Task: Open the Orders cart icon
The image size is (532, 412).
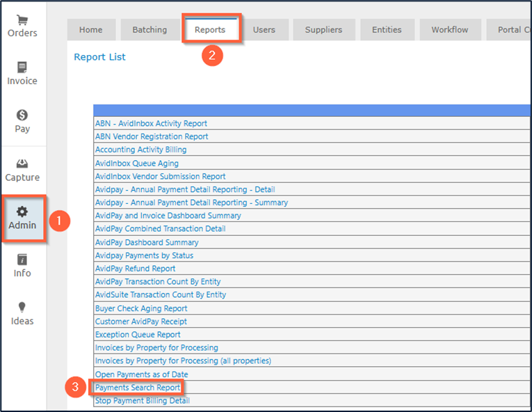Action: click(x=22, y=20)
